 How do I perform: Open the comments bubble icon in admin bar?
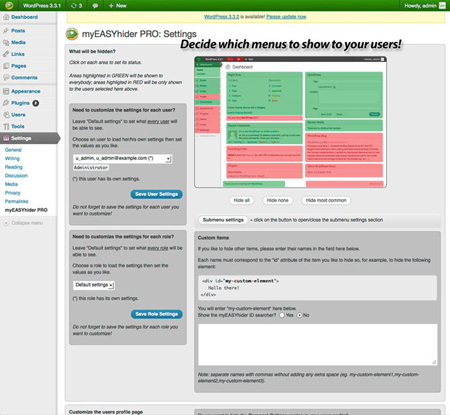click(95, 6)
